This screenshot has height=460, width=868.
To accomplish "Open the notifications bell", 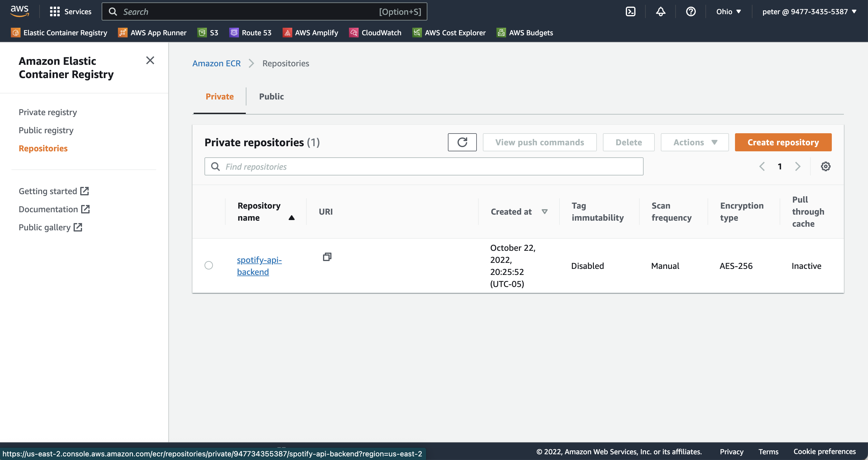I will pos(661,11).
